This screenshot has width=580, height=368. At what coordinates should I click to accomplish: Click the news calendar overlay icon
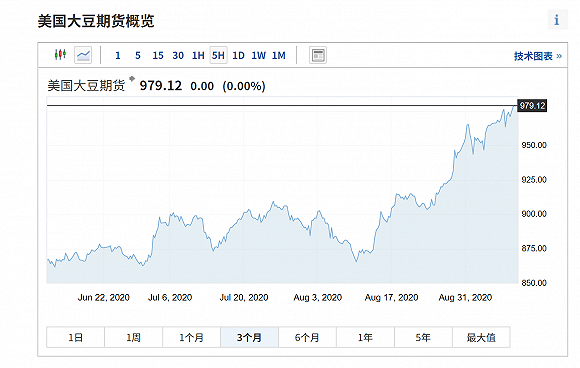tap(318, 55)
